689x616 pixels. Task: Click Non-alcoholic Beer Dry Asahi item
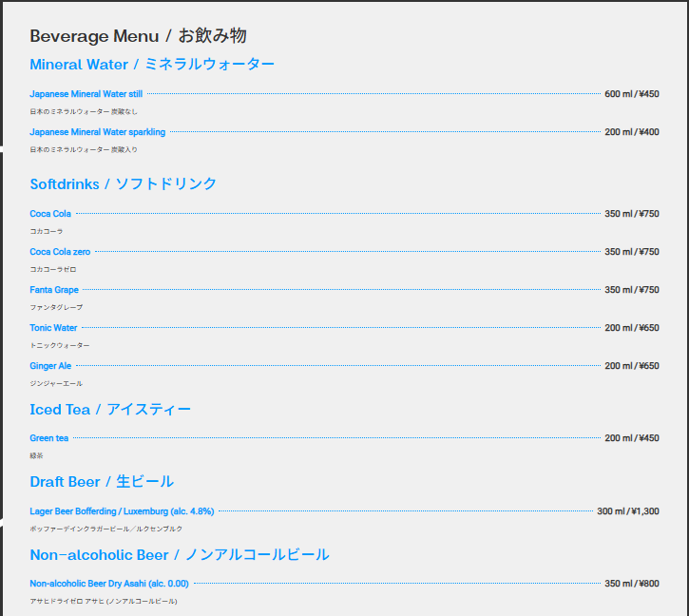click(109, 584)
